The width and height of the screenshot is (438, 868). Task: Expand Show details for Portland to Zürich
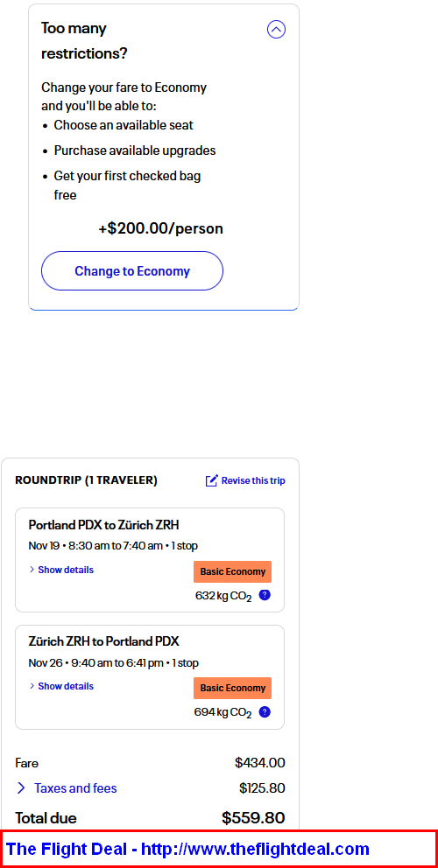pyautogui.click(x=66, y=570)
